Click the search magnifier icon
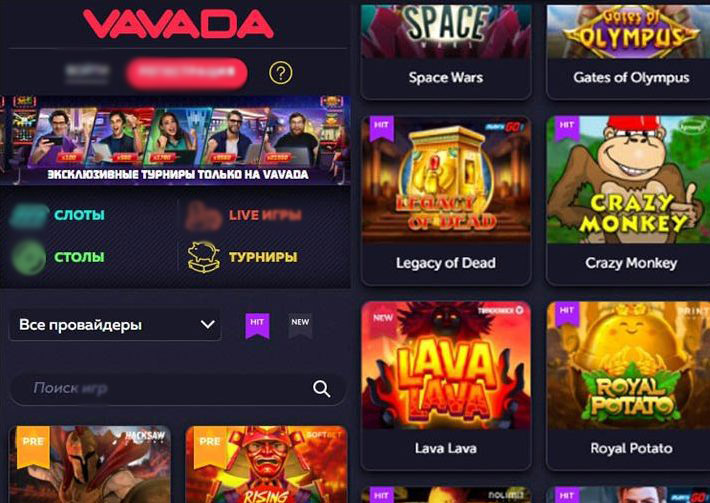 pos(321,389)
